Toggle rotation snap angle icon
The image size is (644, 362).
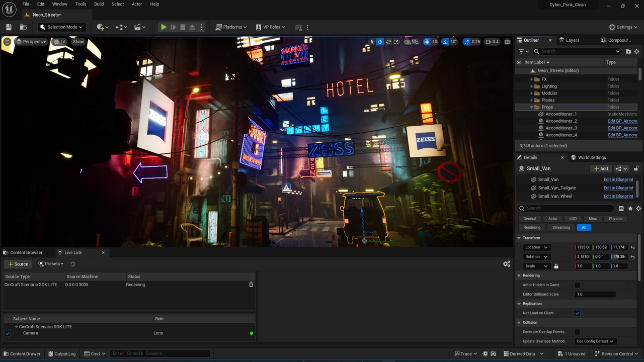[445, 42]
